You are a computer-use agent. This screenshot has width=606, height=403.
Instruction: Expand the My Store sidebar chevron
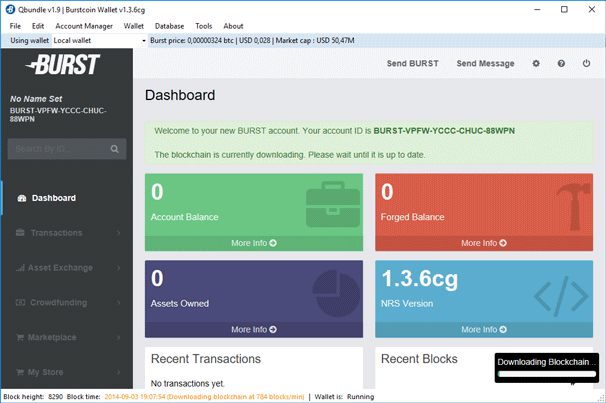119,372
